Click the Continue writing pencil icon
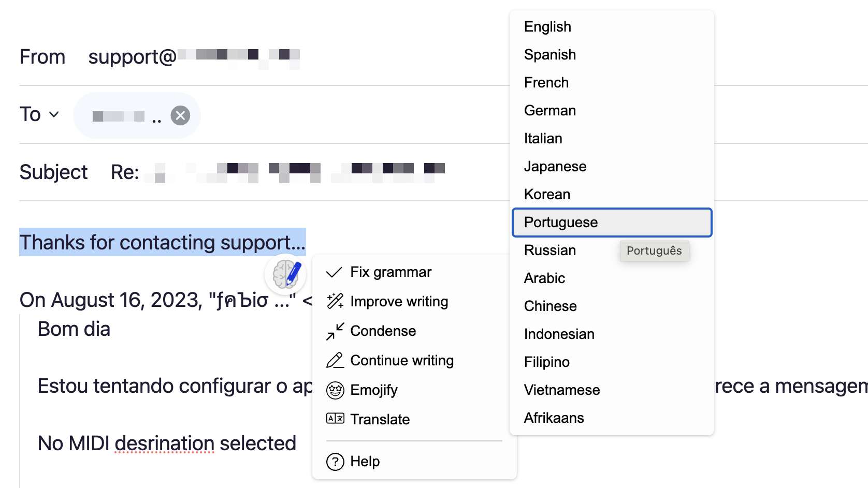This screenshot has height=488, width=868. [x=335, y=360]
